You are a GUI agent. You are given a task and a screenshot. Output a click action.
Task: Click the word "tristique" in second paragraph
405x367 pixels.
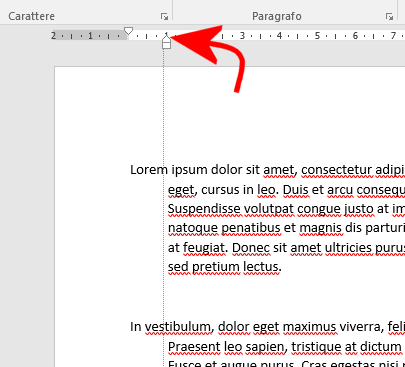click(316, 347)
